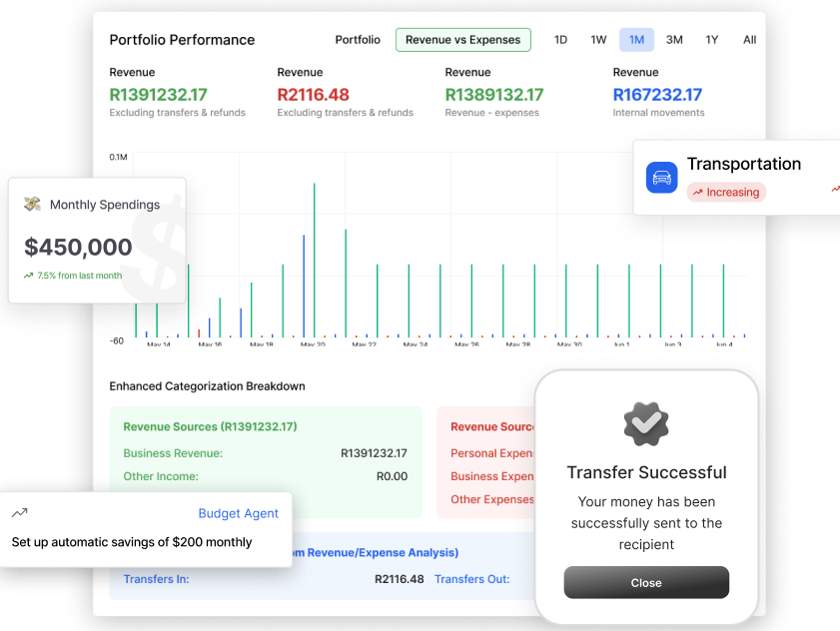840x631 pixels.
Task: Click the trend arrow icon beside Budget Agent
Action: click(19, 511)
